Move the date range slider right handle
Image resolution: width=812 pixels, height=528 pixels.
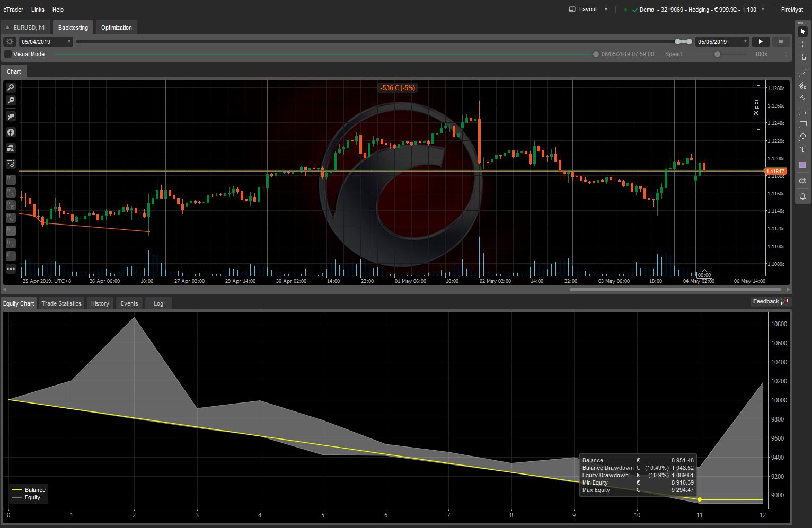[x=689, y=41]
